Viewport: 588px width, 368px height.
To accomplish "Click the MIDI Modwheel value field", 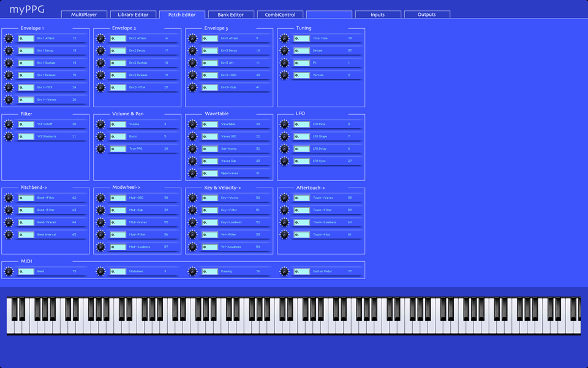I will (x=118, y=272).
